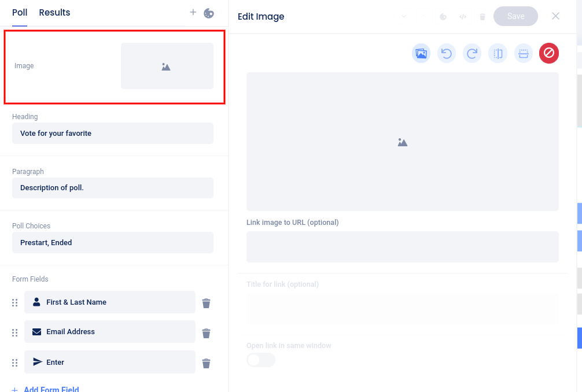Delete the First & Last Name field
This screenshot has height=392, width=582.
point(206,303)
